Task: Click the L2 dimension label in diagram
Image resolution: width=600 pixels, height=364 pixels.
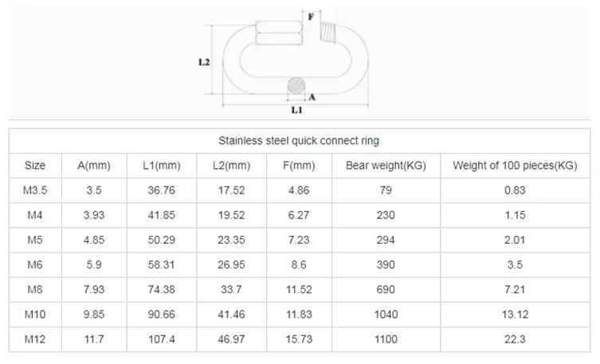Action: (204, 61)
